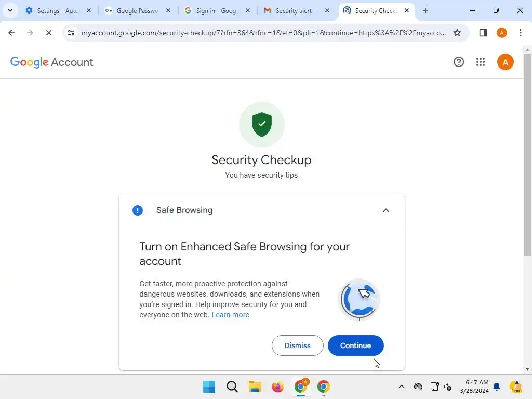Open the Chrome side panel
This screenshot has height=399, width=532.
click(483, 33)
